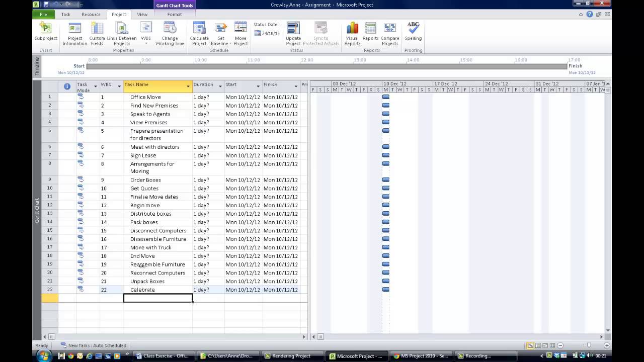Click the volume icon in system tray
Image resolution: width=644 pixels, height=362 pixels.
pos(590,356)
